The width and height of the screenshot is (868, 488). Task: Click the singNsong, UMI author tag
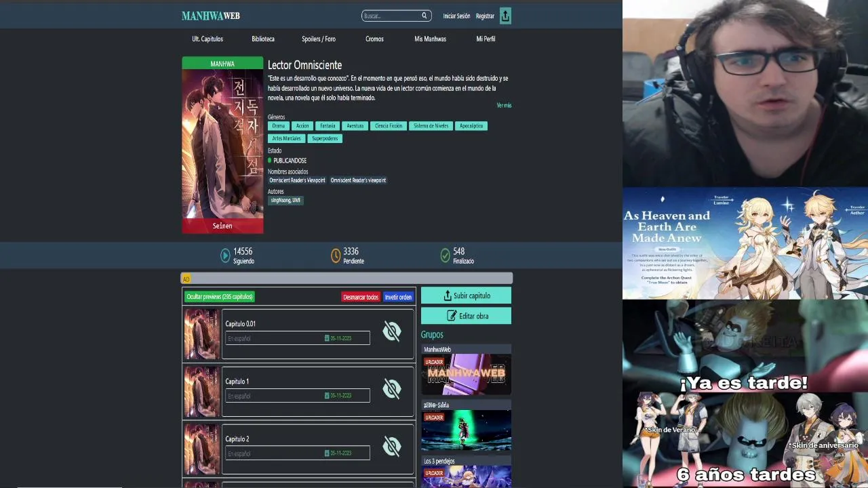pos(285,200)
